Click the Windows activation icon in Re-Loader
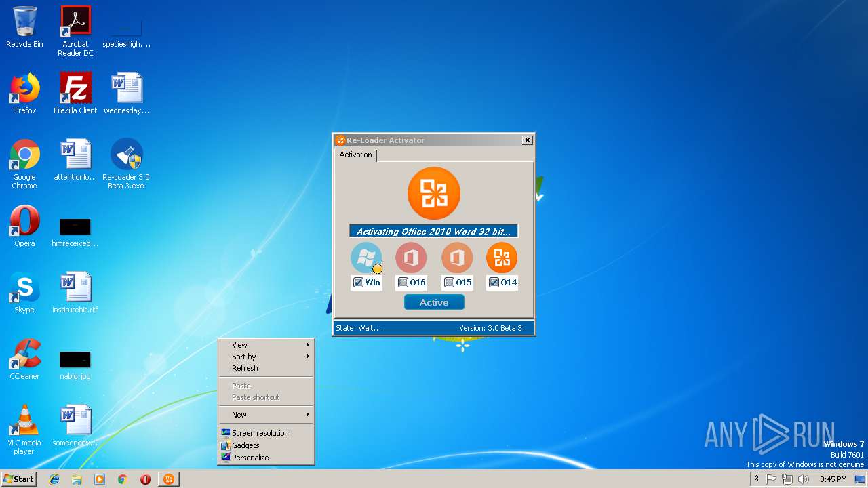This screenshot has width=868, height=488. pos(366,258)
